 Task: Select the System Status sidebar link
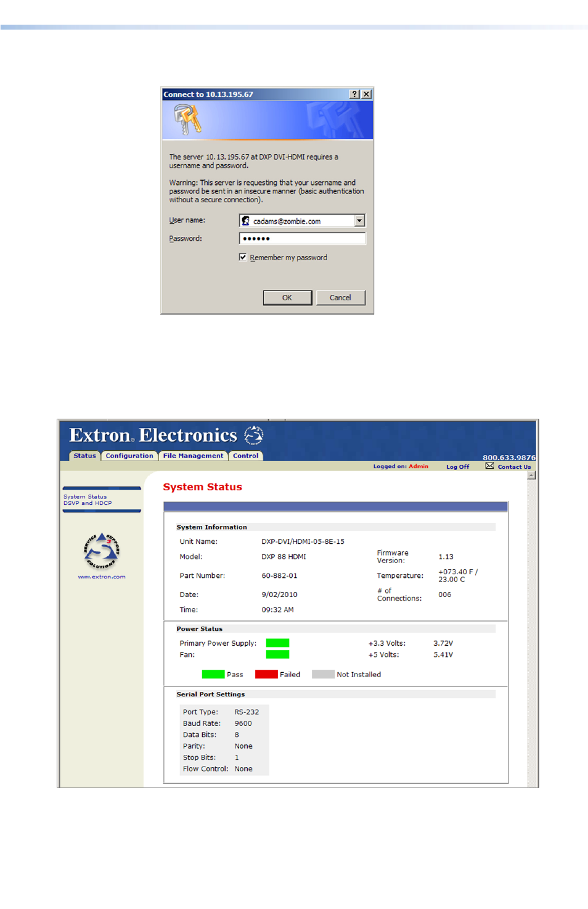85,496
